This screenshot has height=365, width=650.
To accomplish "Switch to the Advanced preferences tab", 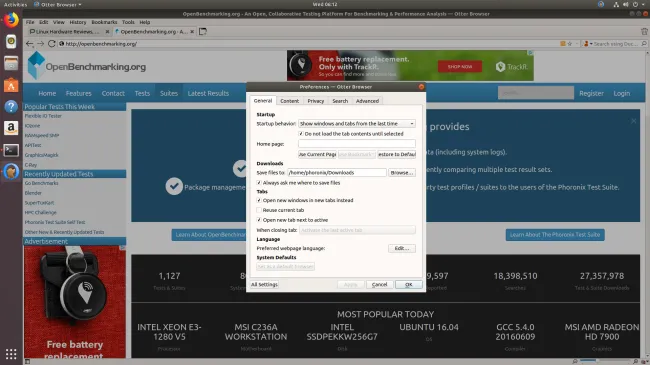I will coord(367,101).
